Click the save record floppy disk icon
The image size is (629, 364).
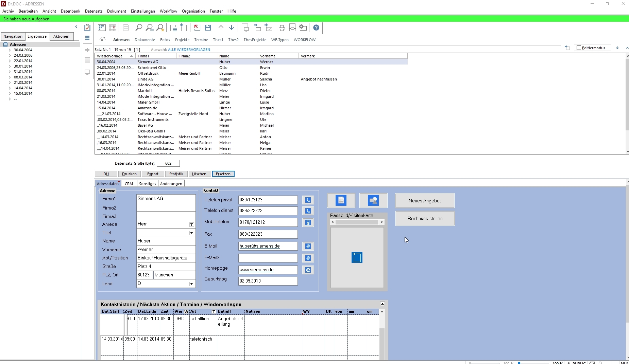click(x=208, y=28)
